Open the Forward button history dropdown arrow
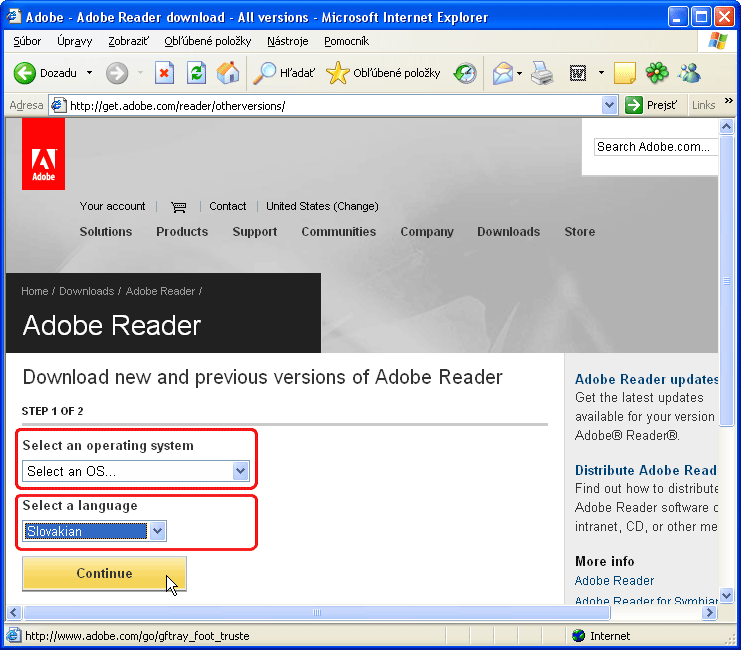 [140, 73]
